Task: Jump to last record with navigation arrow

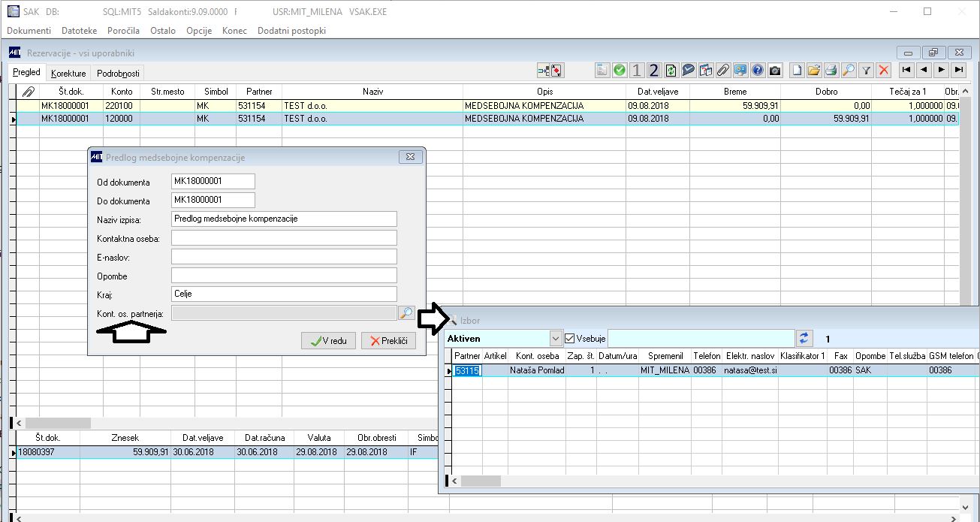Action: coord(958,70)
